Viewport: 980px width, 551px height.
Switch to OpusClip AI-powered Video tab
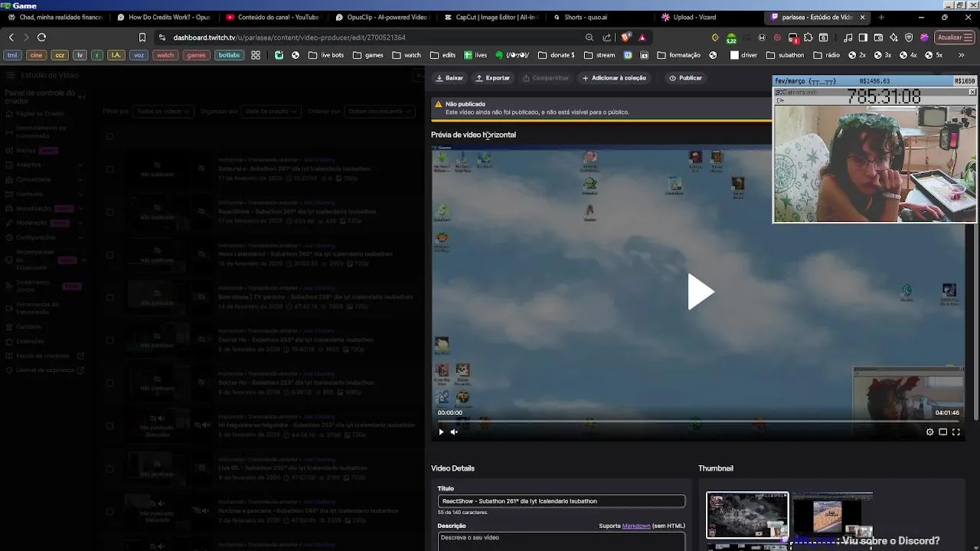click(x=381, y=17)
